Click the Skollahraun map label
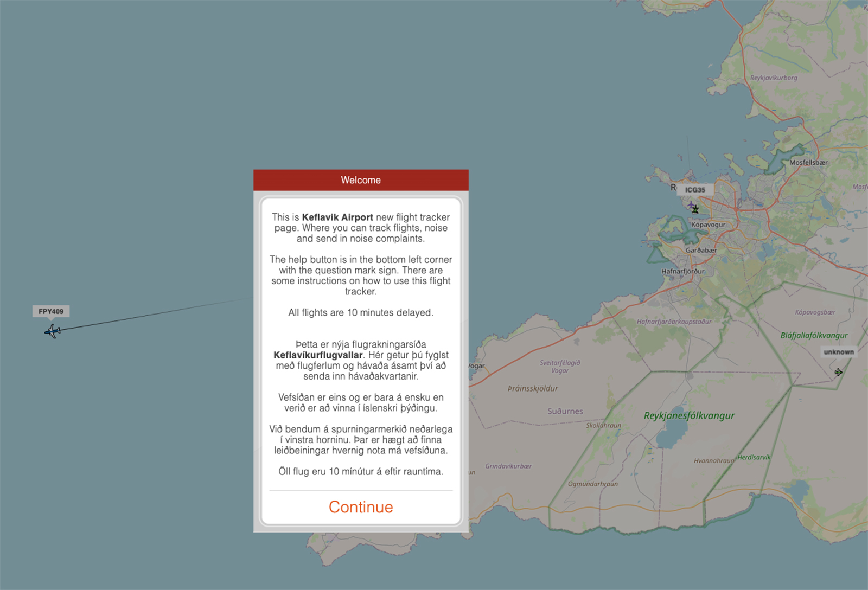 click(x=603, y=426)
